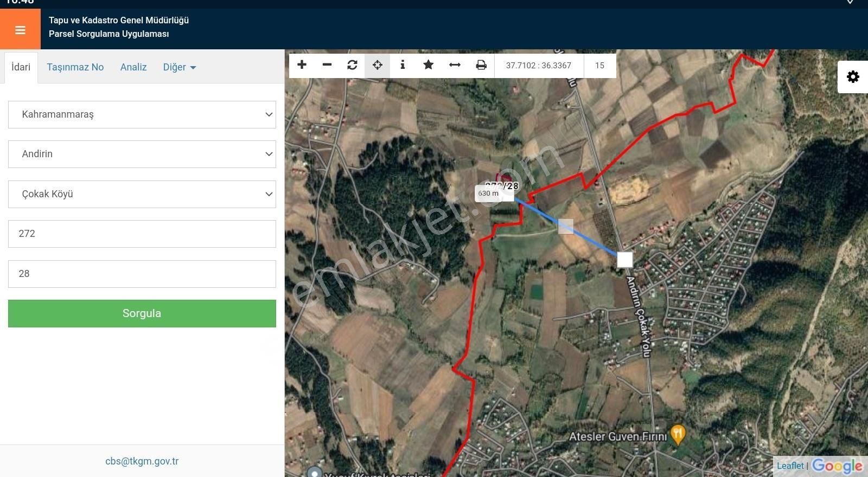Click the star favorites icon
This screenshot has height=477, width=868.
[x=428, y=65]
